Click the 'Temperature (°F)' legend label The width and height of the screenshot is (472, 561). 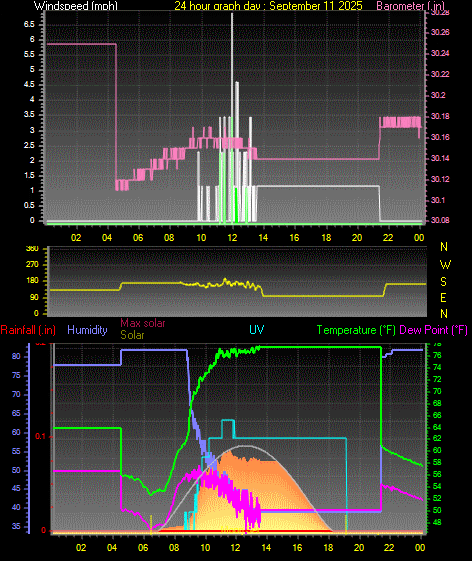[356, 330]
